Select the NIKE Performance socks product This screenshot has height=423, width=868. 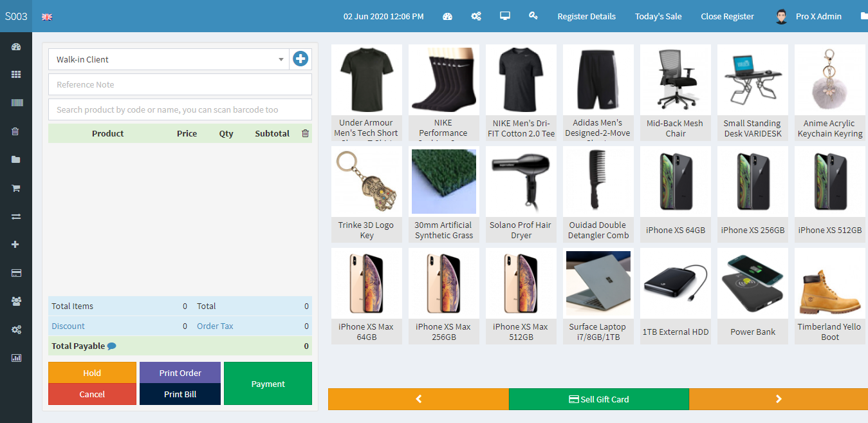tap(444, 92)
